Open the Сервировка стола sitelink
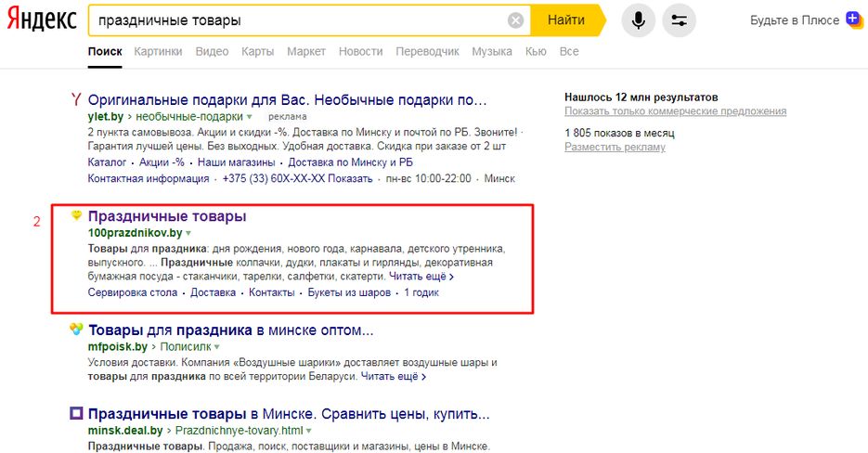 [x=133, y=292]
